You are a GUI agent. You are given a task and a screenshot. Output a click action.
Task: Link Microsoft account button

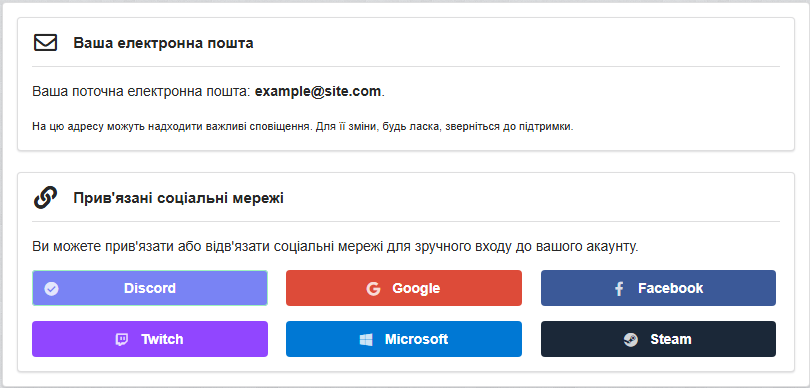point(404,339)
